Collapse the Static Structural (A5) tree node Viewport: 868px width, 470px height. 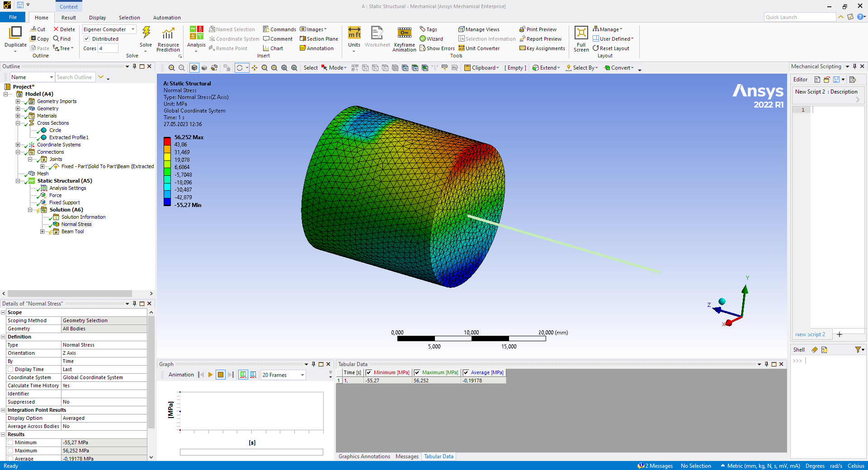[18, 181]
